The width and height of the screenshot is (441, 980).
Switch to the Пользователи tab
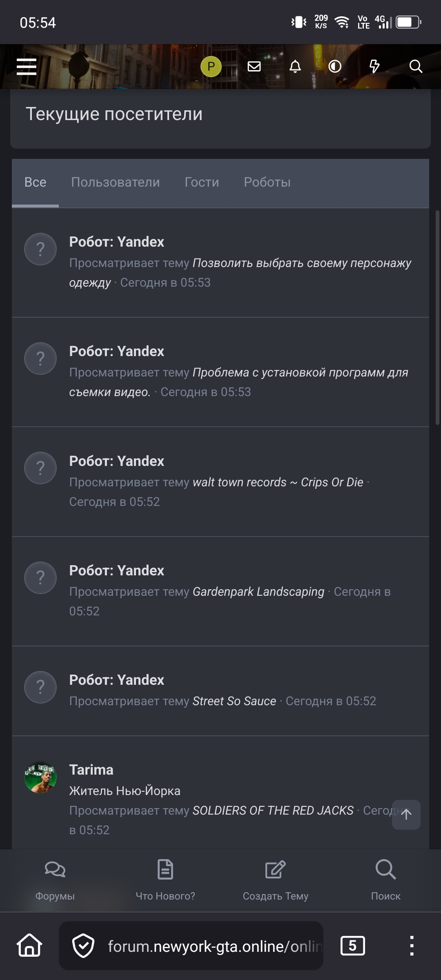(115, 182)
